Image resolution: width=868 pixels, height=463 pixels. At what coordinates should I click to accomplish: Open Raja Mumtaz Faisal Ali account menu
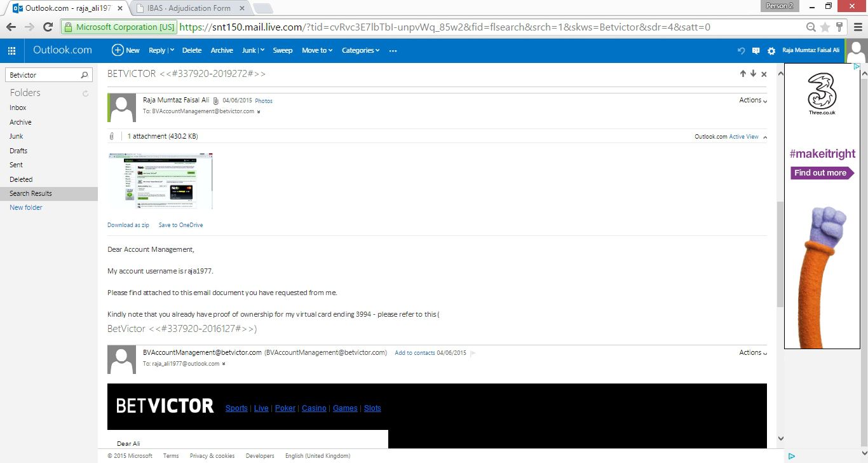click(811, 50)
